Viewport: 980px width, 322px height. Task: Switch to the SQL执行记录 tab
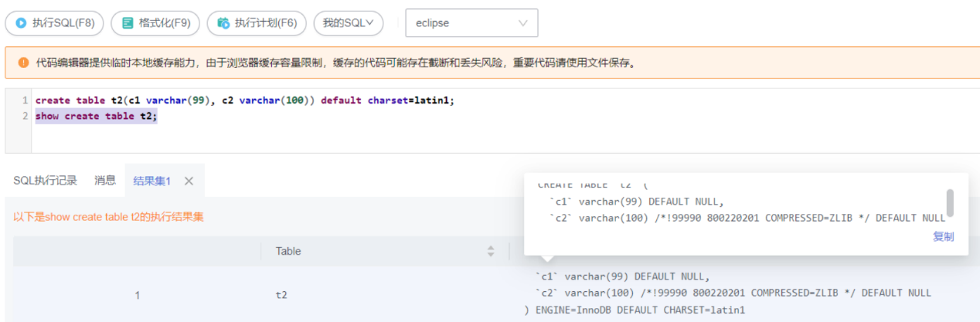[x=45, y=181]
